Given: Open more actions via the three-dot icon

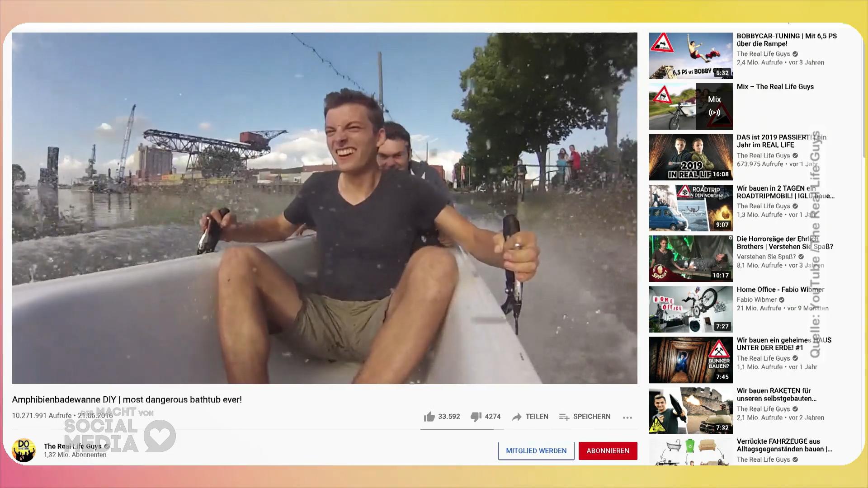Looking at the screenshot, I should [627, 418].
